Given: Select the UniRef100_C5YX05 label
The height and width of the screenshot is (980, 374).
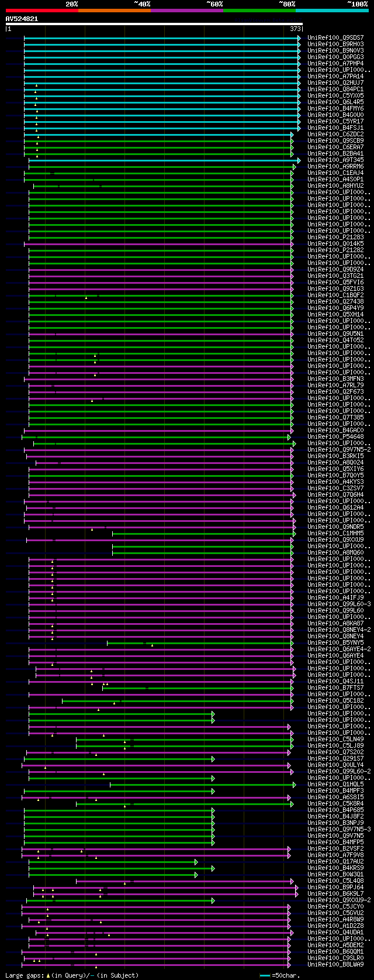Looking at the screenshot, I should 335,96.
